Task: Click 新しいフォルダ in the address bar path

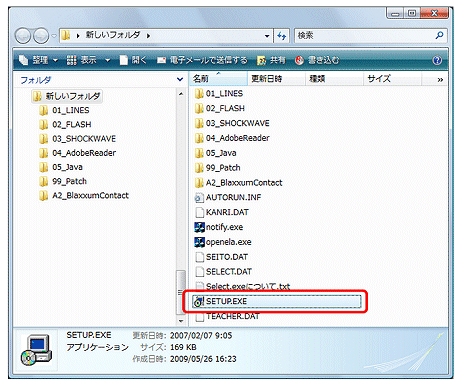Action: coord(113,35)
